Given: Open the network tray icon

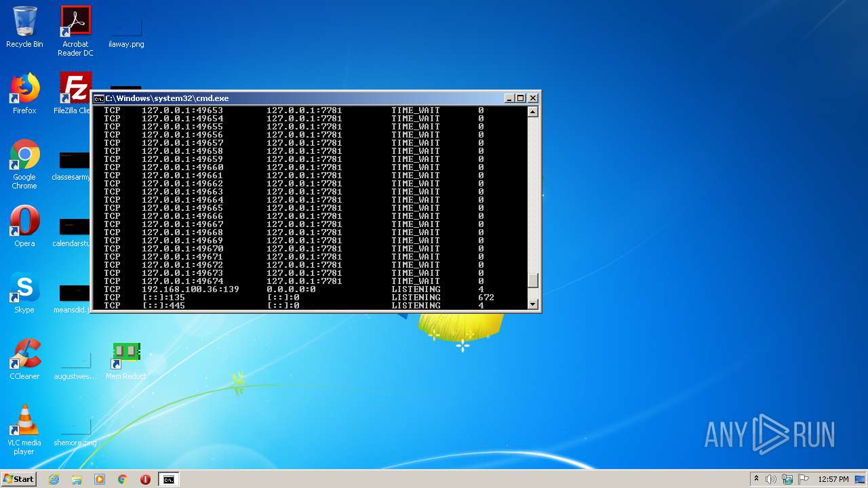Looking at the screenshot, I should click(x=787, y=479).
